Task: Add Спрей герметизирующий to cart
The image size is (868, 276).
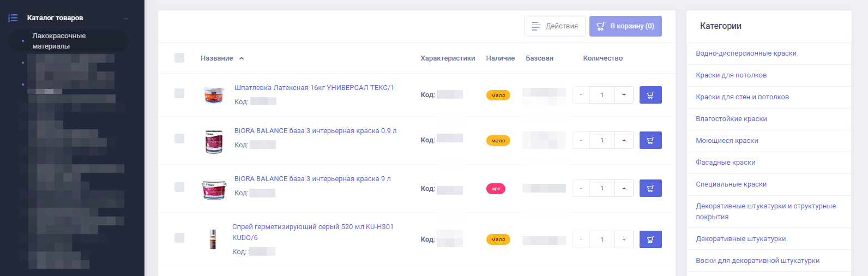Action: pyautogui.click(x=650, y=239)
